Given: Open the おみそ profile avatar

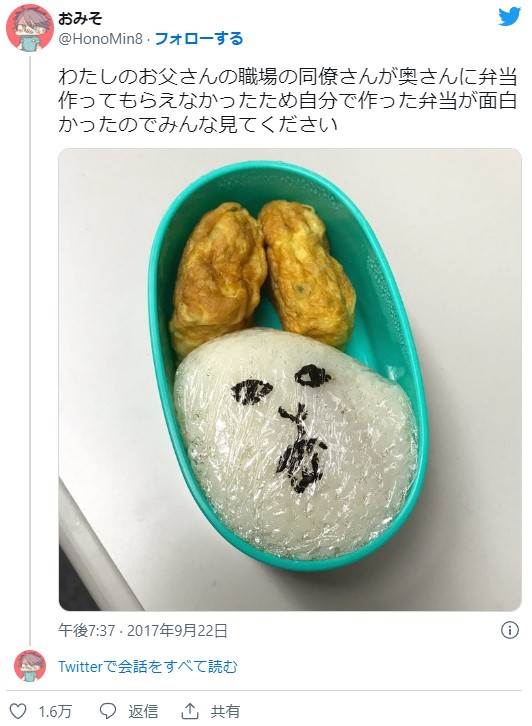Looking at the screenshot, I should click(30, 27).
